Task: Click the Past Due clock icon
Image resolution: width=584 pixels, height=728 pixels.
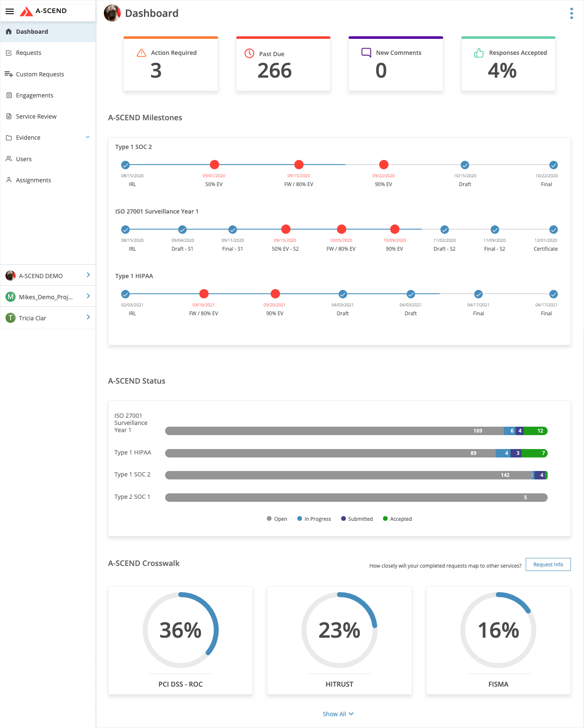Action: 250,54
